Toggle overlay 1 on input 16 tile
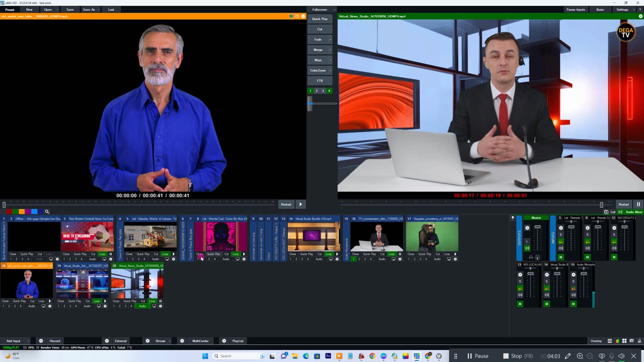This screenshot has height=362, width=644. pos(353,259)
